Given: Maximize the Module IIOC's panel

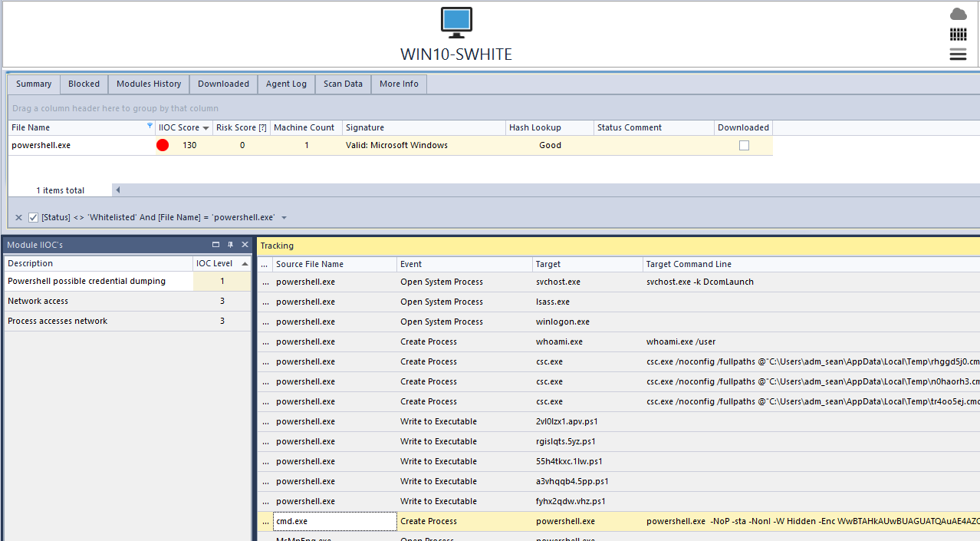Looking at the screenshot, I should (x=216, y=245).
